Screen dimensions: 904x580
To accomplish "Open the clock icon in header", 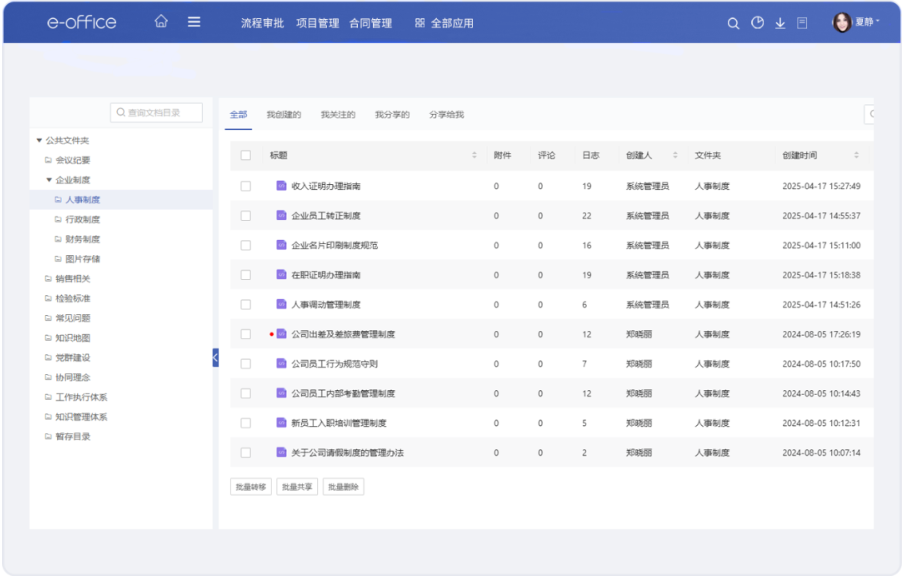I will (x=757, y=23).
